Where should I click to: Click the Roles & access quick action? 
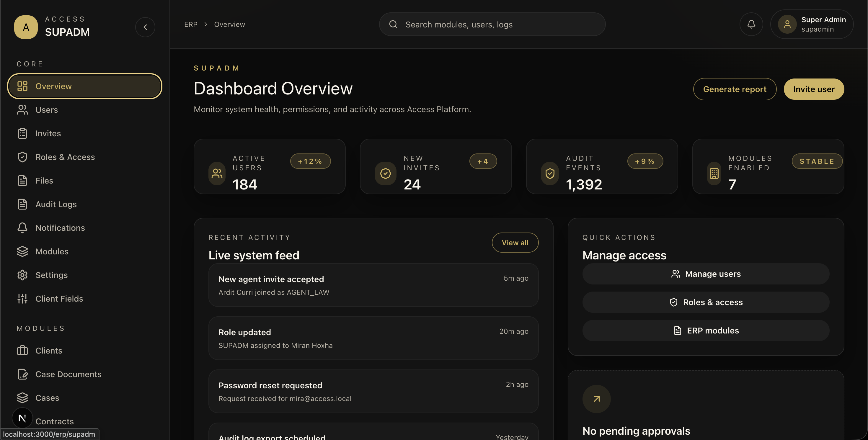706,302
